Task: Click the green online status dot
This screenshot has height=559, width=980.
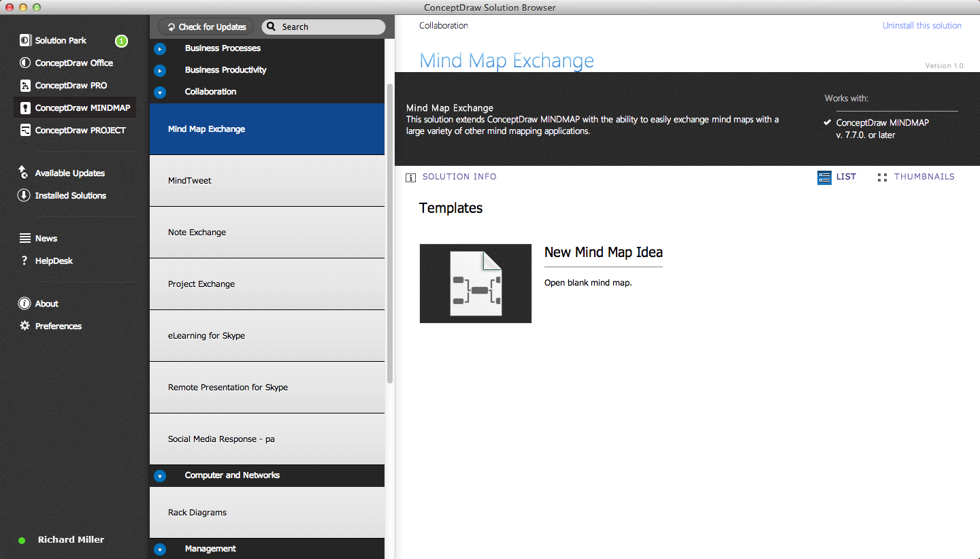Action: 22,541
